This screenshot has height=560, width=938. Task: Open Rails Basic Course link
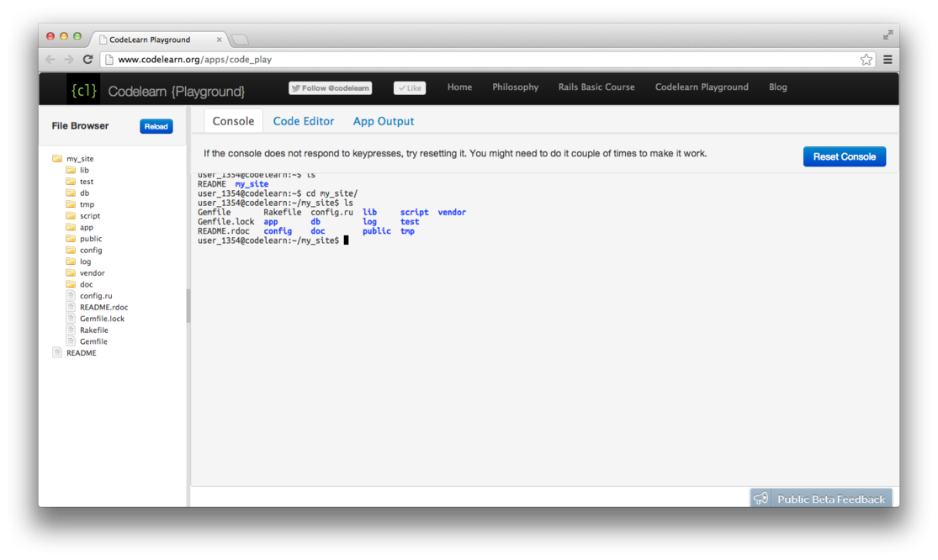point(596,87)
